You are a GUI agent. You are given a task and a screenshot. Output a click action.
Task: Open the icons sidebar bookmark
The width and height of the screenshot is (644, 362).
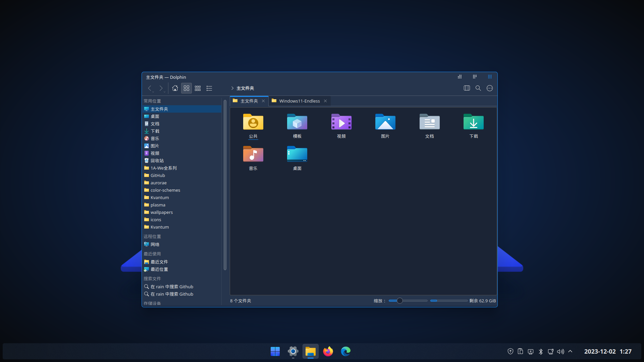182,220
